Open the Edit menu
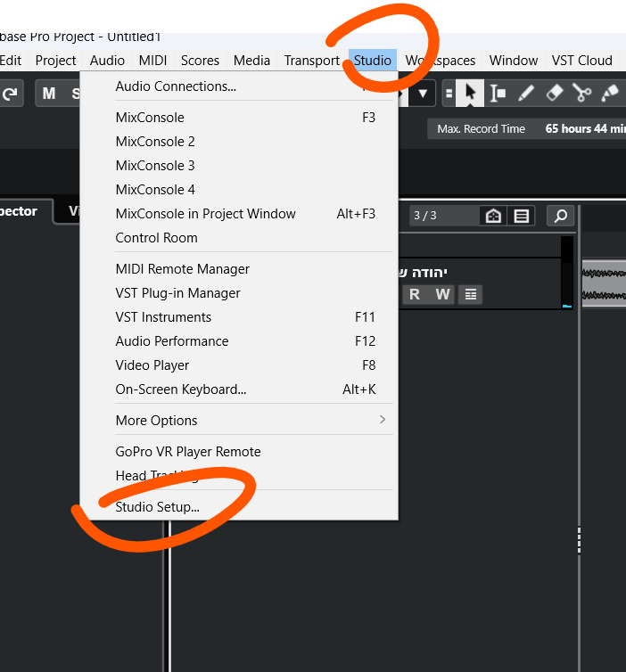Image resolution: width=626 pixels, height=672 pixels. click(11, 61)
